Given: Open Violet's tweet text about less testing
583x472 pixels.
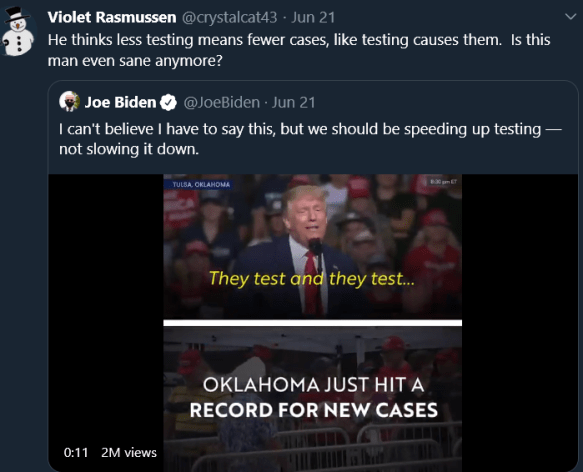Looking at the screenshot, I should [x=299, y=50].
